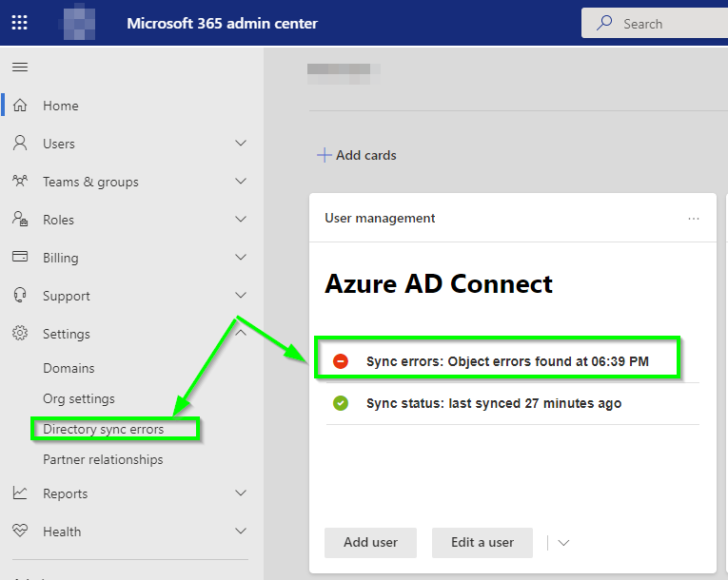Click the red sync error status icon

(341, 361)
